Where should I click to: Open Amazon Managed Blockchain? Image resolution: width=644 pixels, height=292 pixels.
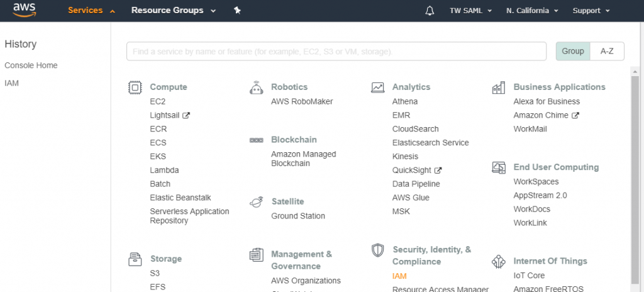(x=304, y=159)
